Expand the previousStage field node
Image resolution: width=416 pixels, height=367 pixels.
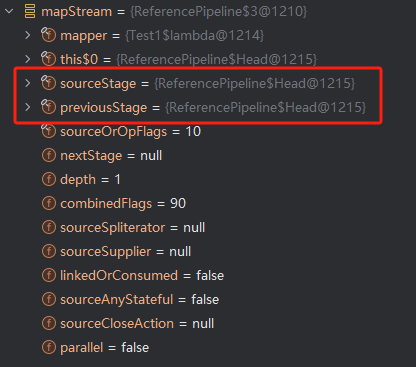(28, 107)
